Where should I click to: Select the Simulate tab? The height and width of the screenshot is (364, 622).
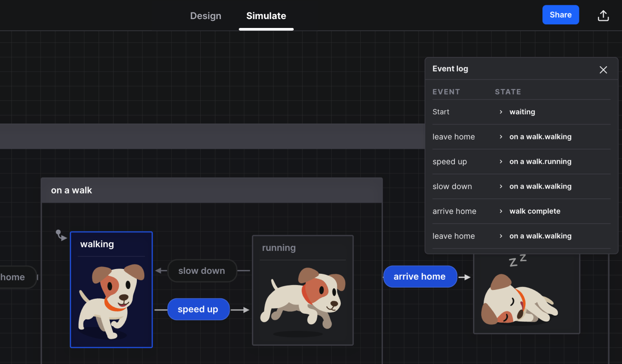click(266, 16)
